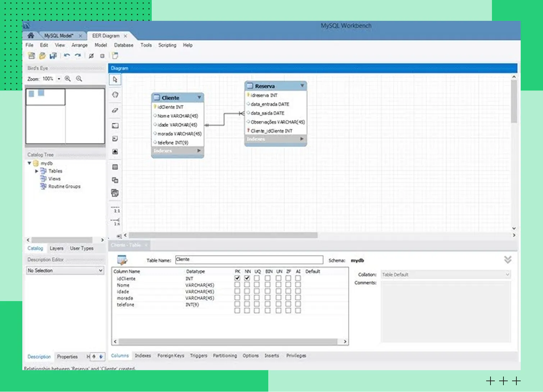Toggle PK checkbox for idCliente column
Image resolution: width=543 pixels, height=392 pixels.
tap(237, 278)
